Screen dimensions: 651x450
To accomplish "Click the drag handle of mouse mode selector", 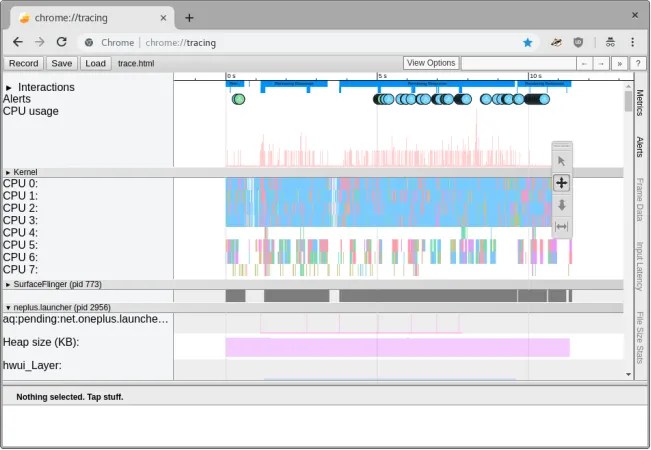I will pos(562,146).
